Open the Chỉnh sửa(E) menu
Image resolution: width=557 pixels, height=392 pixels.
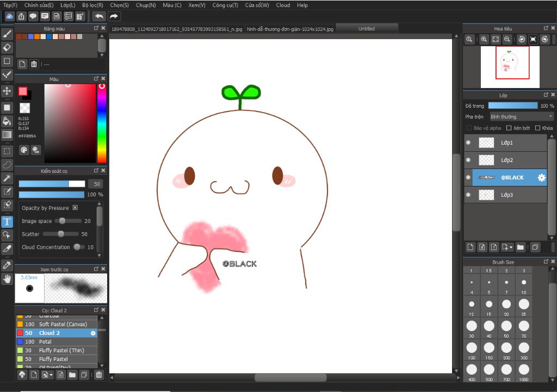39,5
